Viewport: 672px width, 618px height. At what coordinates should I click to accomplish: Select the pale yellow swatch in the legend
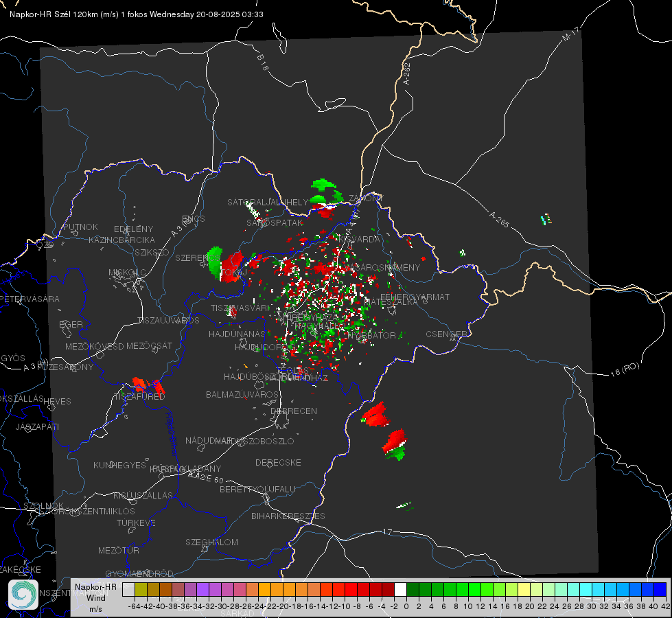point(524,589)
